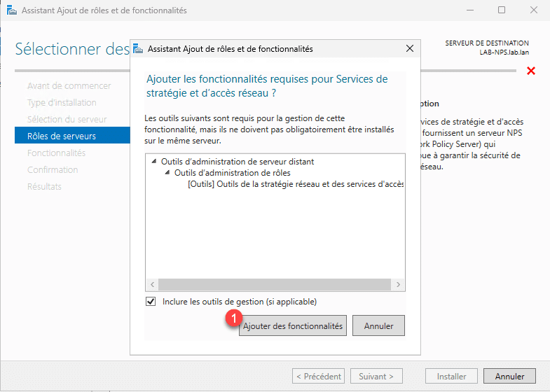Go to Avant de commencer step
Screen dimensions: 550x392
69,85
